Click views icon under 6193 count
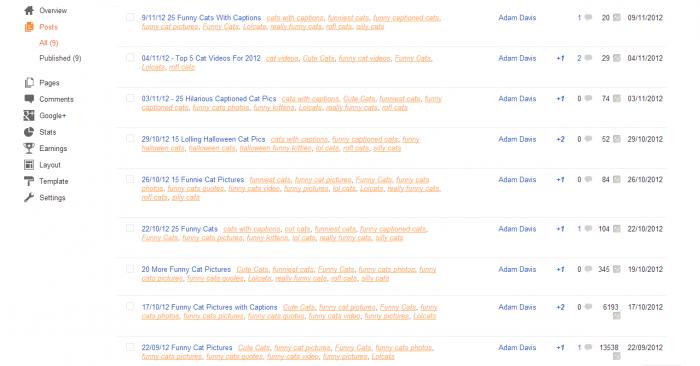 [x=617, y=316]
